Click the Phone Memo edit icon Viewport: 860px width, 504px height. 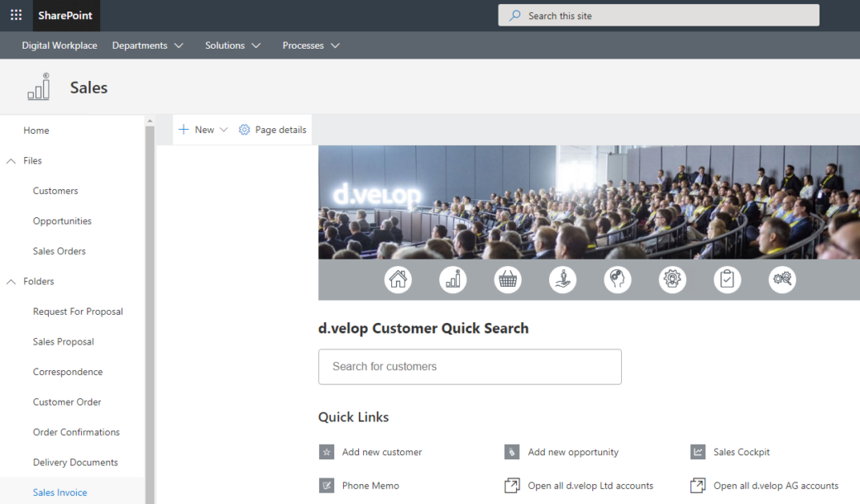pyautogui.click(x=327, y=485)
